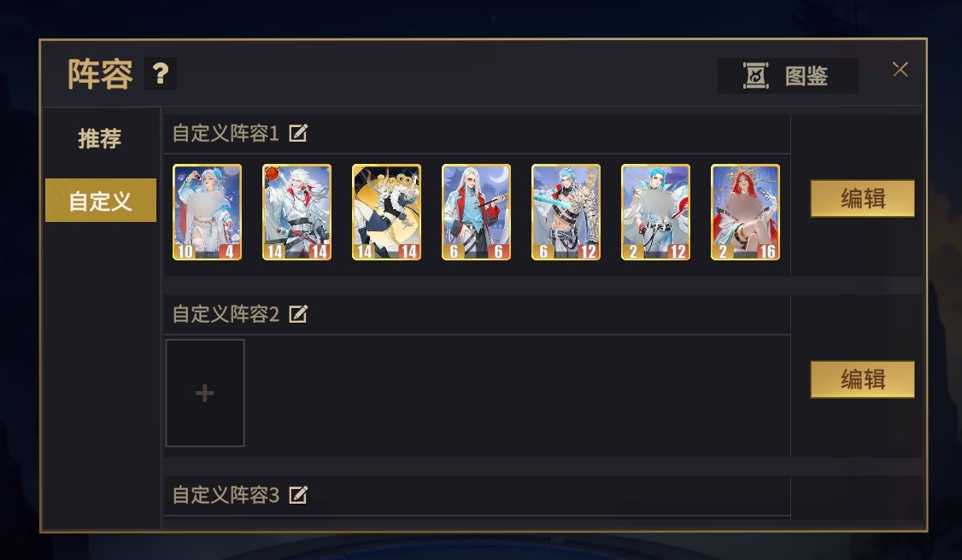
Task: Select the blue sword card 6/12
Action: (566, 212)
